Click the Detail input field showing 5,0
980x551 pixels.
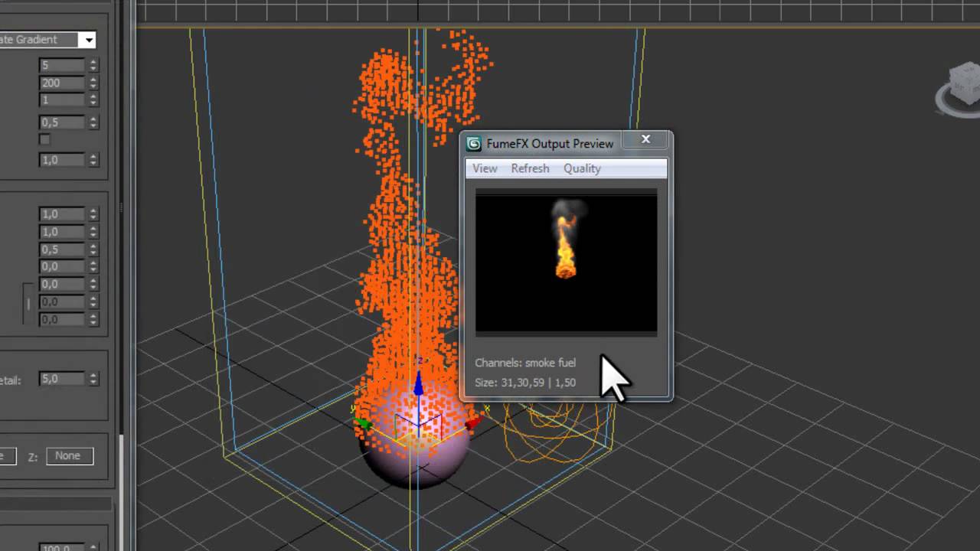pyautogui.click(x=62, y=379)
